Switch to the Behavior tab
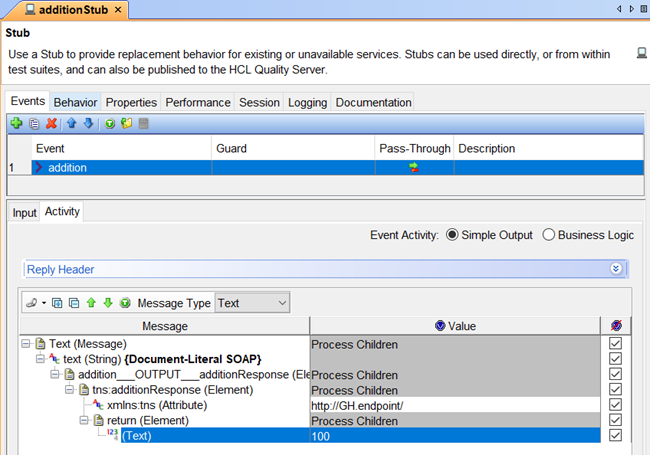The height and width of the screenshot is (455, 650). [75, 102]
